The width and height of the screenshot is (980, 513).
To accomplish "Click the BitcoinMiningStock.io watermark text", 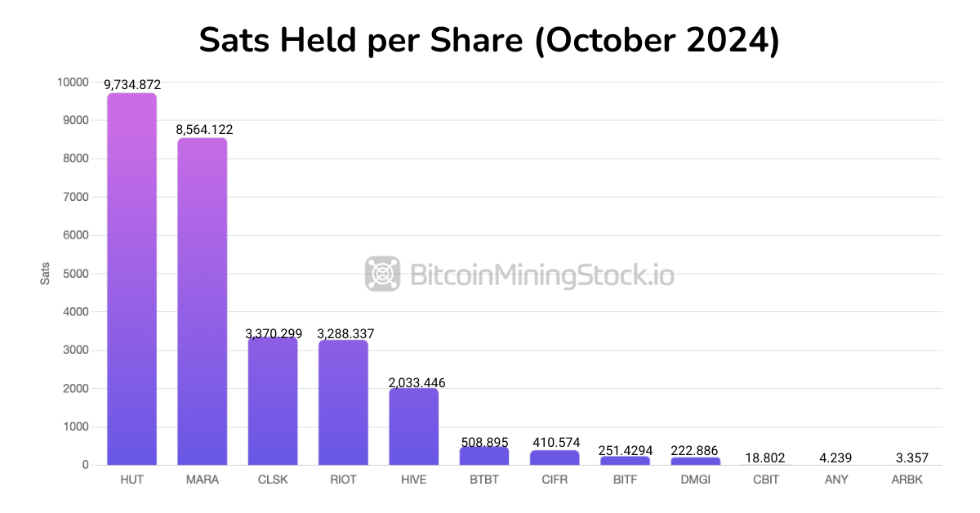I will pyautogui.click(x=541, y=274).
